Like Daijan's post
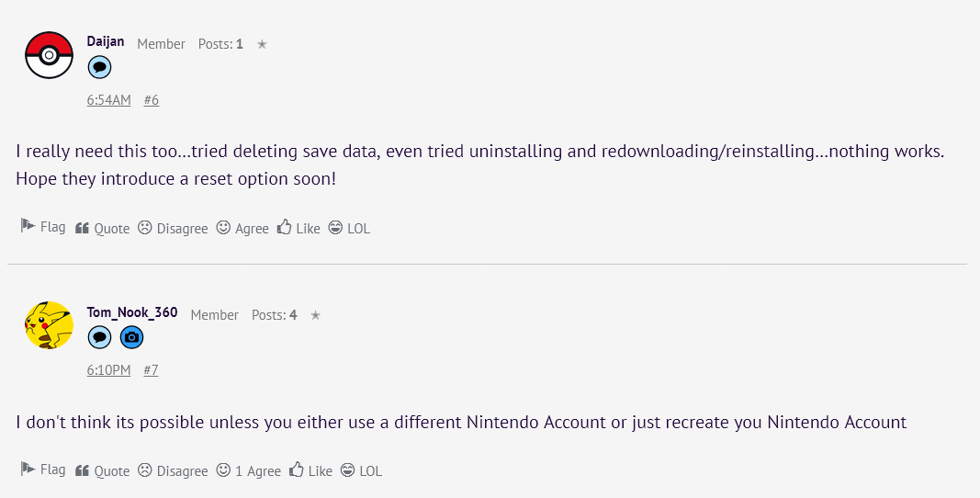The height and width of the screenshot is (498, 980). pos(299,228)
